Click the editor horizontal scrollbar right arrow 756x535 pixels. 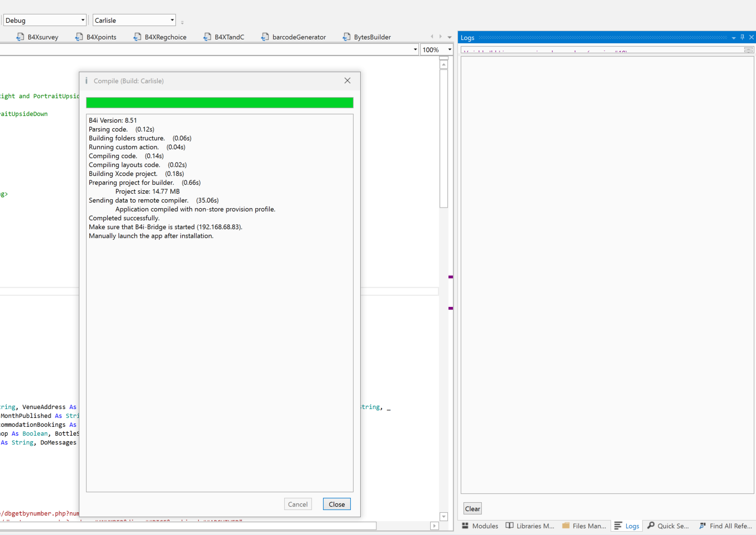point(435,526)
